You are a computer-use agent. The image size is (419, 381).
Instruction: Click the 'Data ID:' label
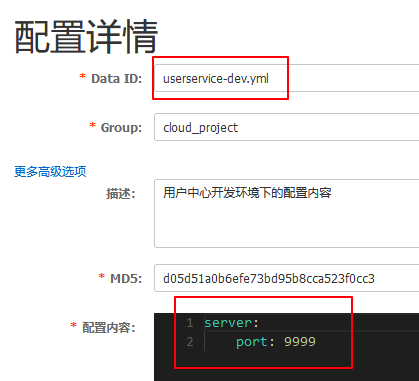click(116, 79)
